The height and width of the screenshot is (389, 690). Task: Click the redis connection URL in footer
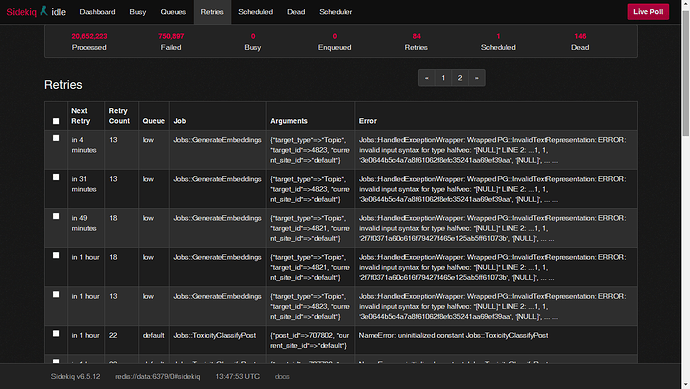[158, 377]
